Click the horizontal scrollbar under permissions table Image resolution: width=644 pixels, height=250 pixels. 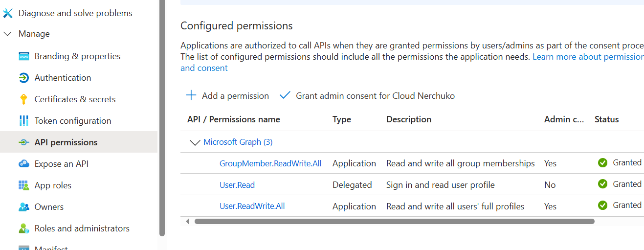click(x=394, y=222)
